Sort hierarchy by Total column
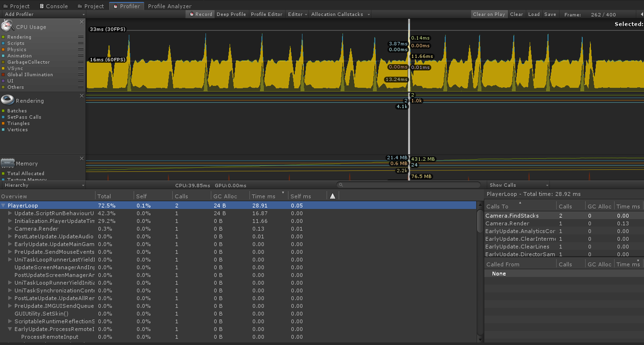The image size is (644, 345). [x=114, y=196]
